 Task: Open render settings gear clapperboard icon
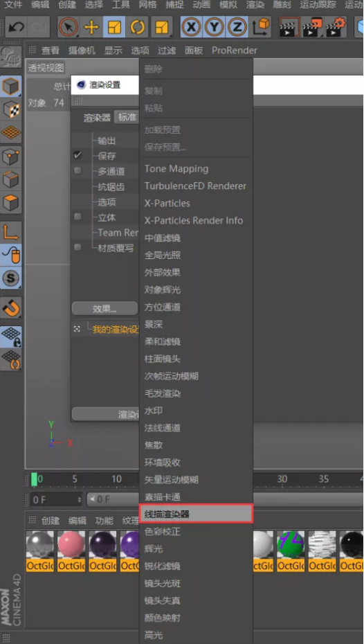[336, 27]
